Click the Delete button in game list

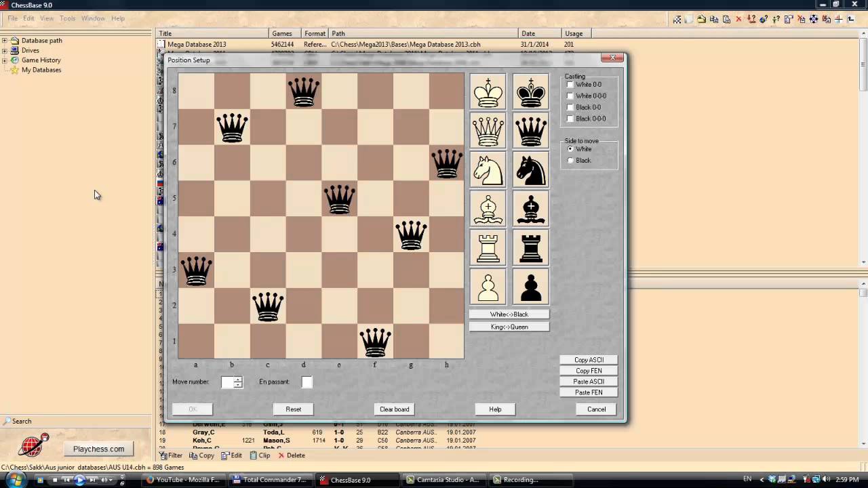coord(292,455)
